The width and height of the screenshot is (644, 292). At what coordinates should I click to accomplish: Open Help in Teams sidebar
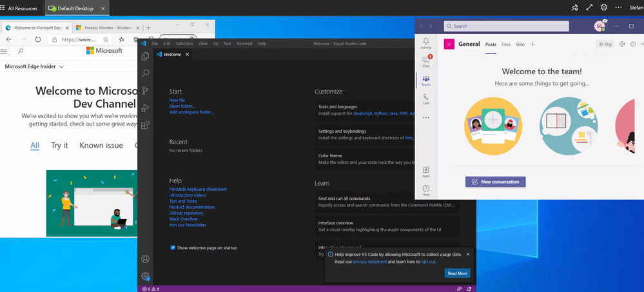click(426, 191)
